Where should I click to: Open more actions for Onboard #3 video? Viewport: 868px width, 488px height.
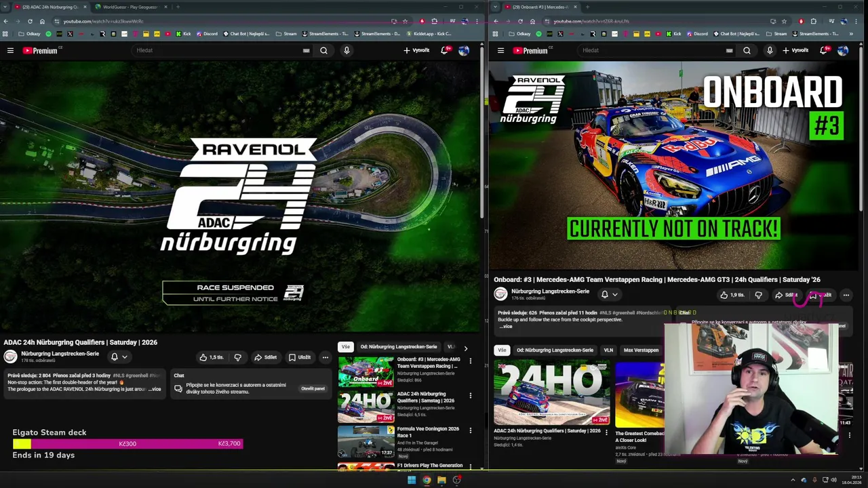pyautogui.click(x=846, y=295)
